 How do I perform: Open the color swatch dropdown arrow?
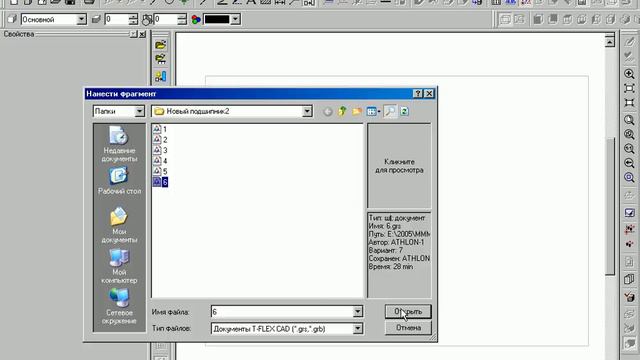click(235, 19)
